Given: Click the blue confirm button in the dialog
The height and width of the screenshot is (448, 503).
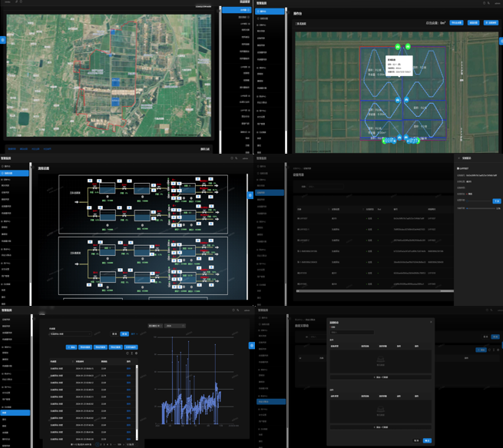Looking at the screenshot, I should pos(427,440).
